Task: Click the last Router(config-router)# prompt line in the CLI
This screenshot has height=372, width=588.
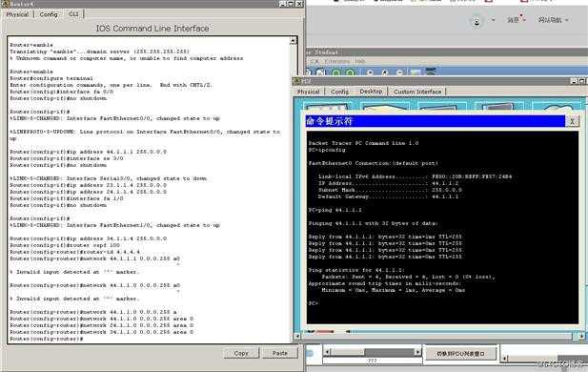Action: coord(47,339)
